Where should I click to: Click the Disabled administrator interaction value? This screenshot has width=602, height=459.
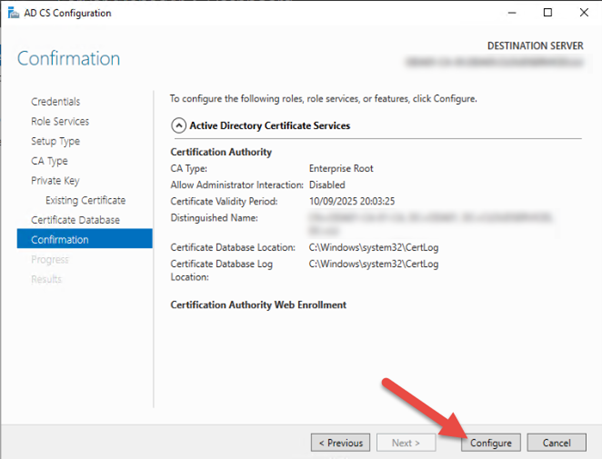coord(327,185)
